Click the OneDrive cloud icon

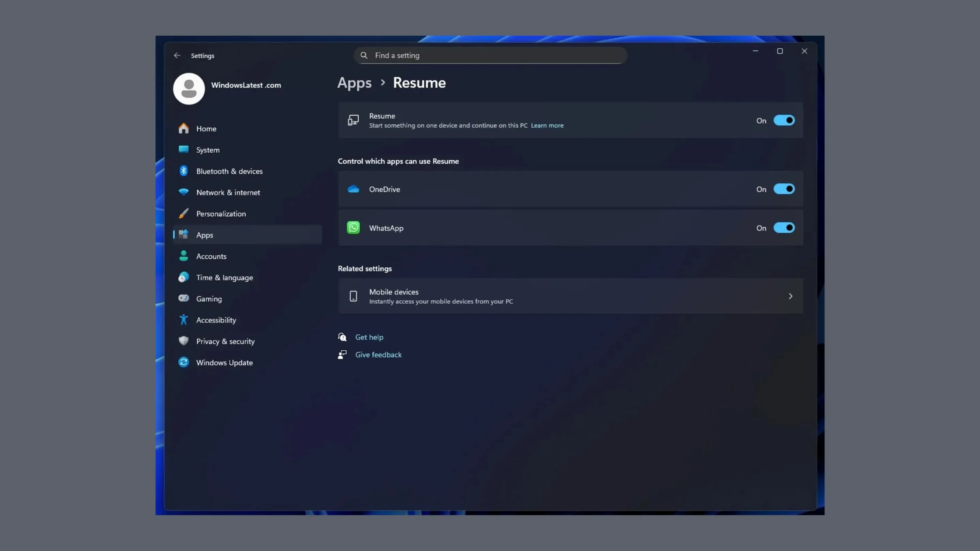click(354, 189)
